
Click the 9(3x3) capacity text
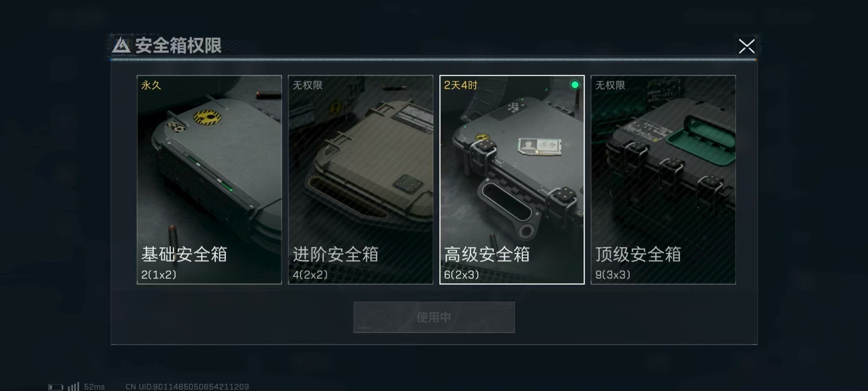[613, 275]
